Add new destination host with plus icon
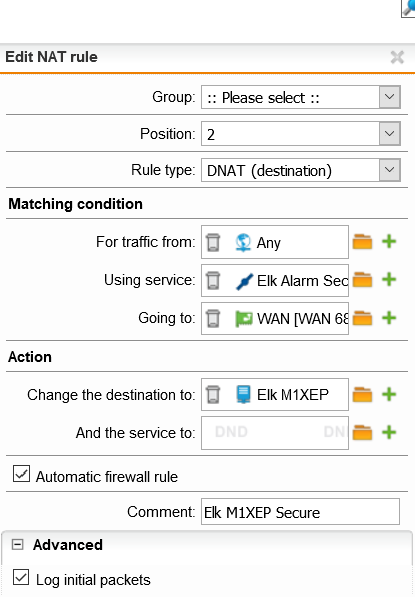Image resolution: width=415 pixels, height=597 pixels. pos(389,394)
